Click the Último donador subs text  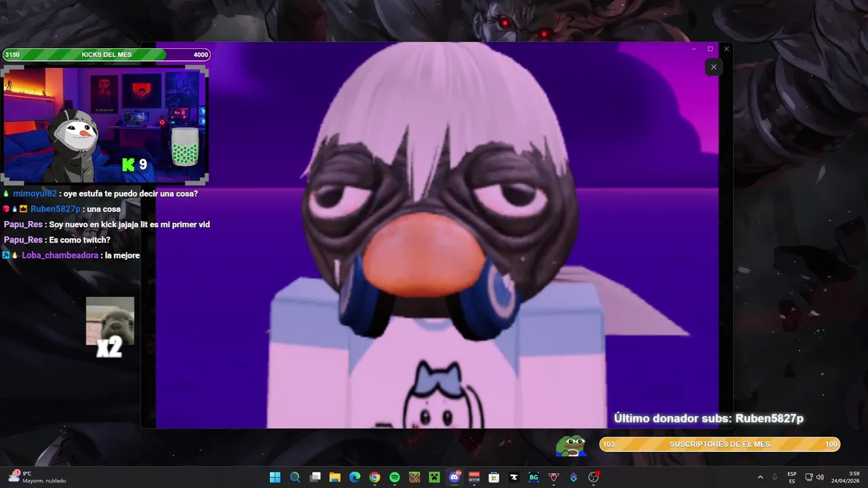709,419
